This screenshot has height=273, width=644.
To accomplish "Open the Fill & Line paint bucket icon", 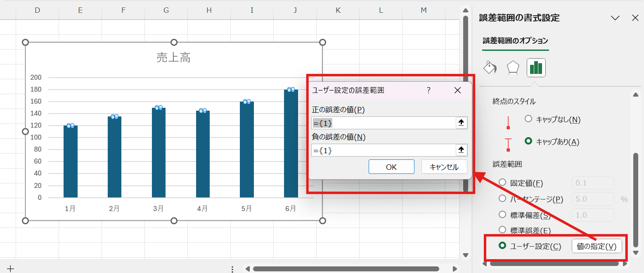I will 490,67.
